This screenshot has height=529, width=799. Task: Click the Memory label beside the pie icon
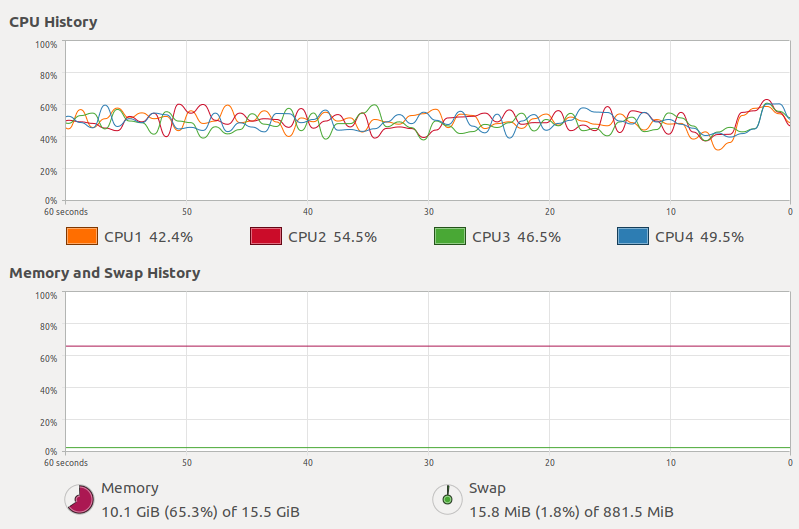(x=130, y=488)
